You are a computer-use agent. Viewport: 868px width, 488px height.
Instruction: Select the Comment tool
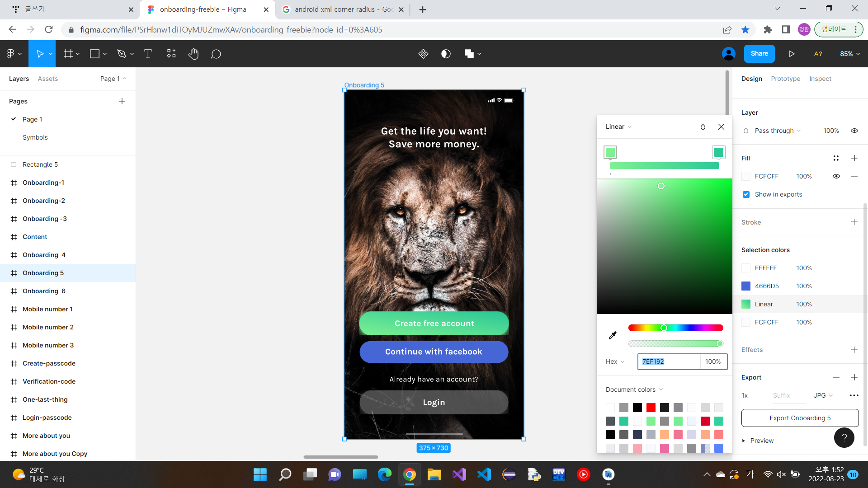coord(216,54)
